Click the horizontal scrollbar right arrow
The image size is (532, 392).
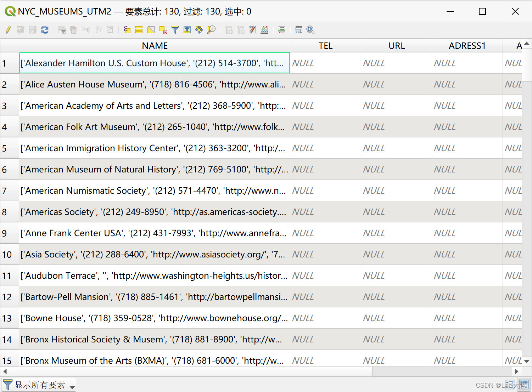[x=517, y=371]
